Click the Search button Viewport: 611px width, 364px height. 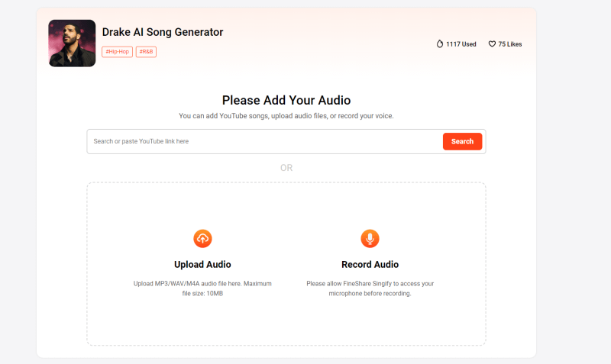(x=462, y=141)
